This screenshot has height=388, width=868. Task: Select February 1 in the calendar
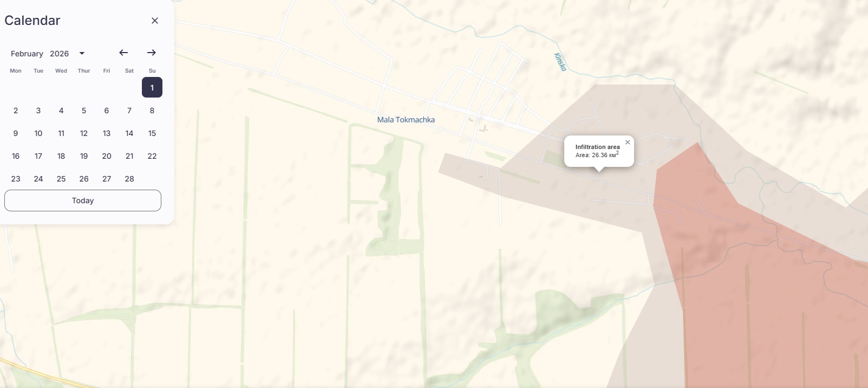tap(152, 87)
